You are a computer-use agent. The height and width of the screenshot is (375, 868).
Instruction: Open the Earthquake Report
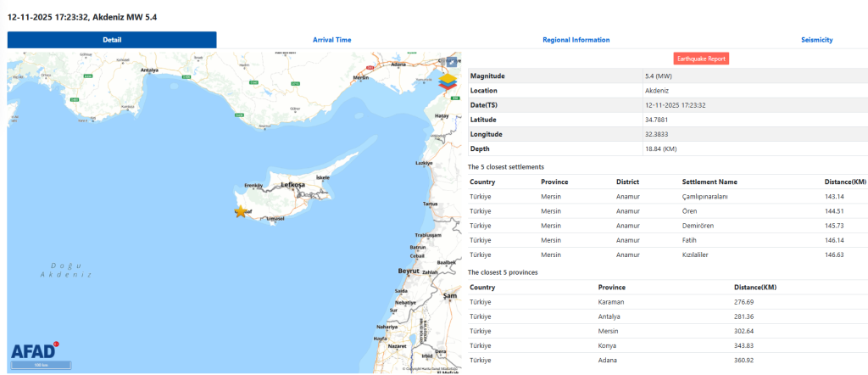coord(701,59)
